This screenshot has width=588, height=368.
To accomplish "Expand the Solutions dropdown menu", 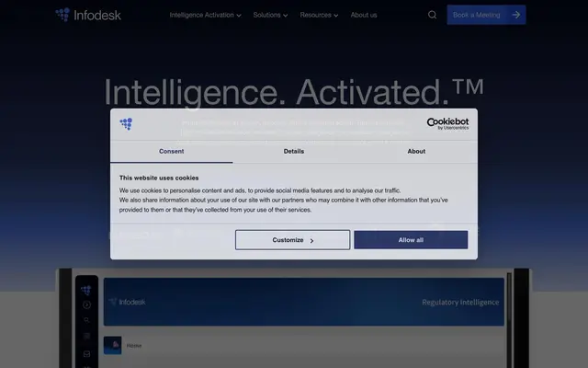I will pyautogui.click(x=270, y=15).
